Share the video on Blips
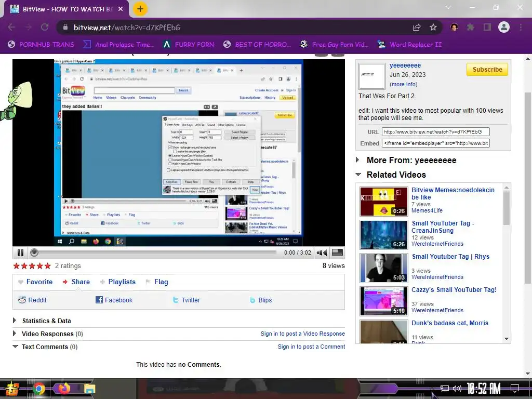Image resolution: width=532 pixels, height=399 pixels. click(x=261, y=300)
